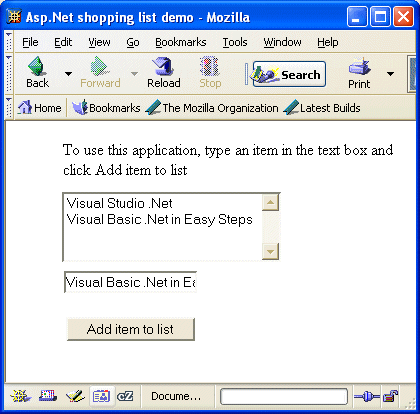Open the Tools menu
The image size is (420, 414).
pos(235,42)
